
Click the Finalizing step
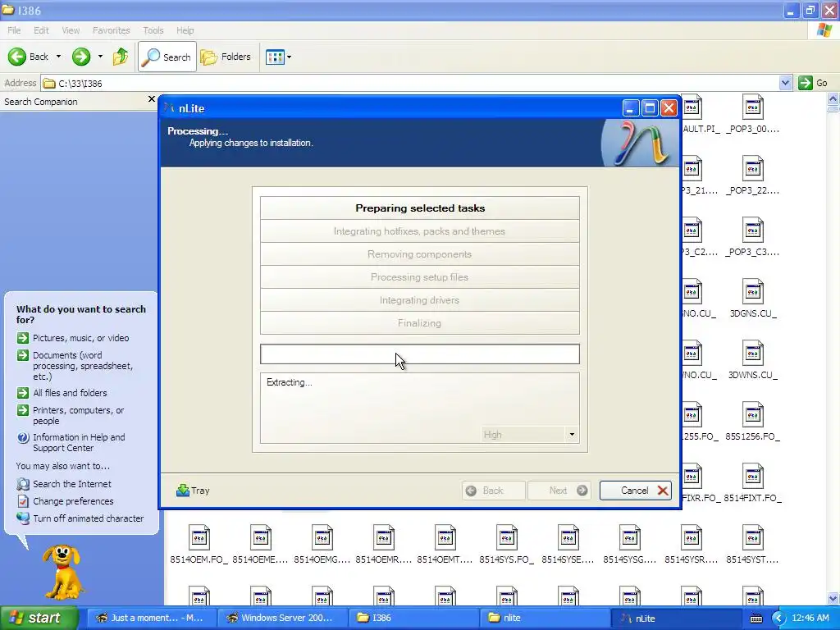point(419,323)
